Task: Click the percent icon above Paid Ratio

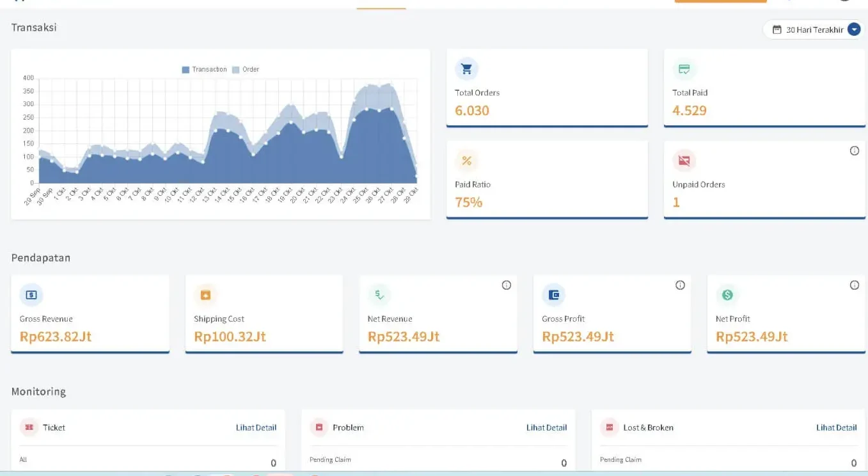Action: (x=466, y=161)
